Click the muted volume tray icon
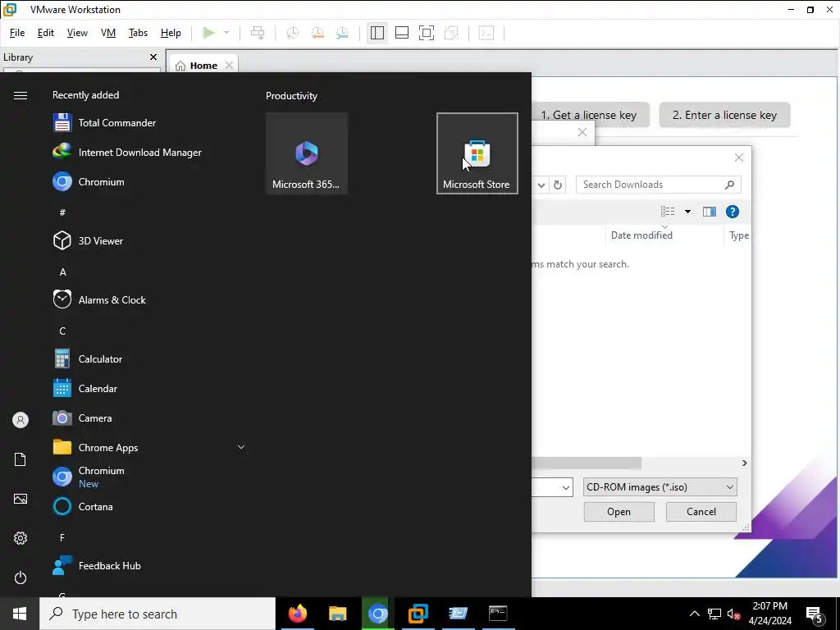The height and width of the screenshot is (630, 840). tap(733, 614)
